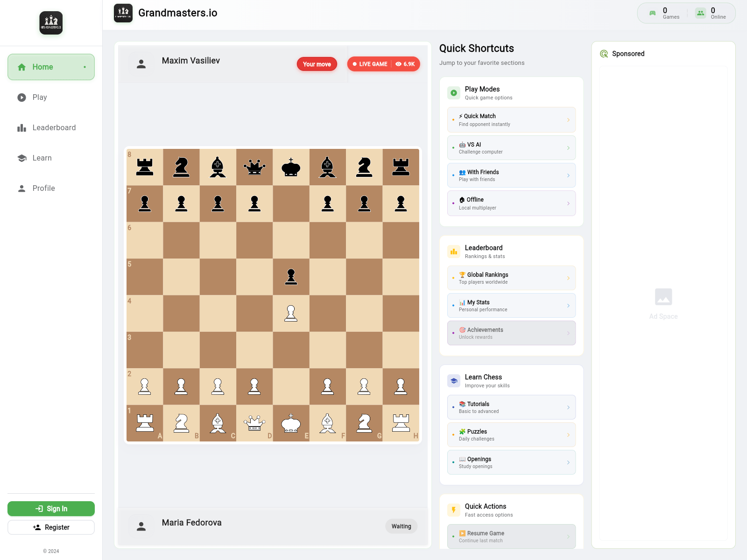Click the empty e3 board square
This screenshot has width=747, height=560.
click(x=291, y=350)
